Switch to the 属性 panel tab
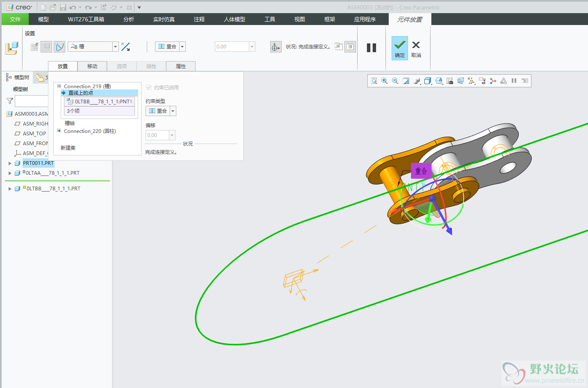This screenshot has width=588, height=388. 181,66
